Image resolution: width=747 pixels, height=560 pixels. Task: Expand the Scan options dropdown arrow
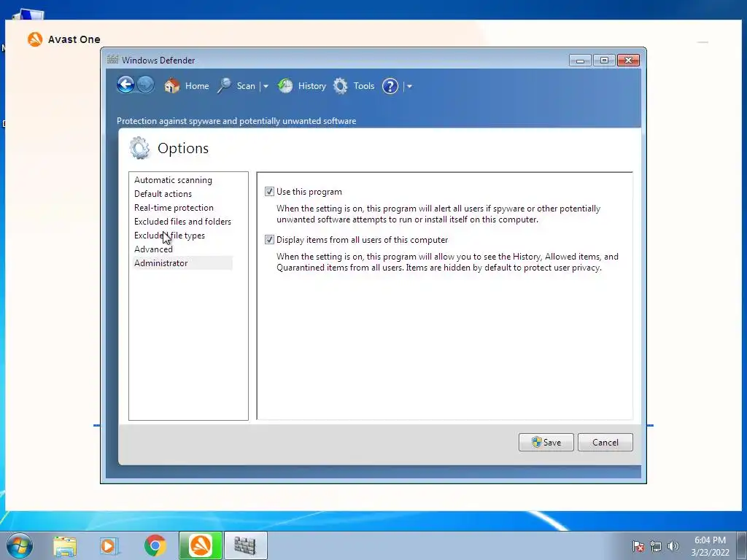pyautogui.click(x=266, y=87)
